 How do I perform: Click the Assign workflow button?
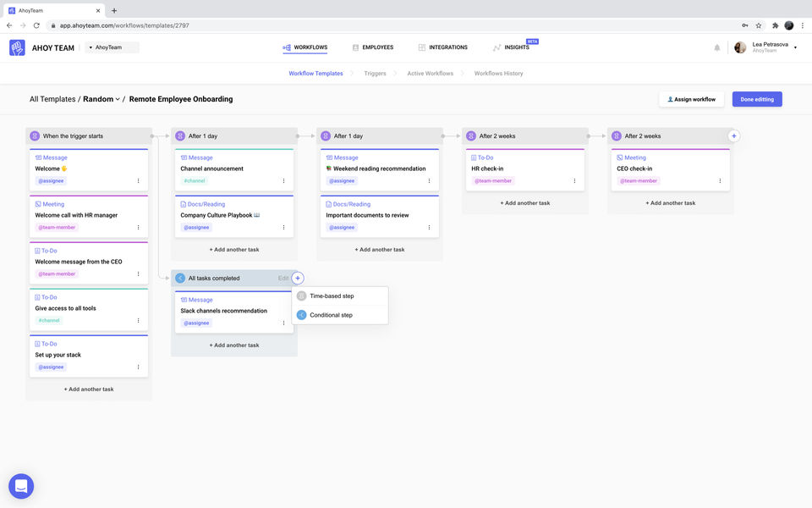point(691,99)
